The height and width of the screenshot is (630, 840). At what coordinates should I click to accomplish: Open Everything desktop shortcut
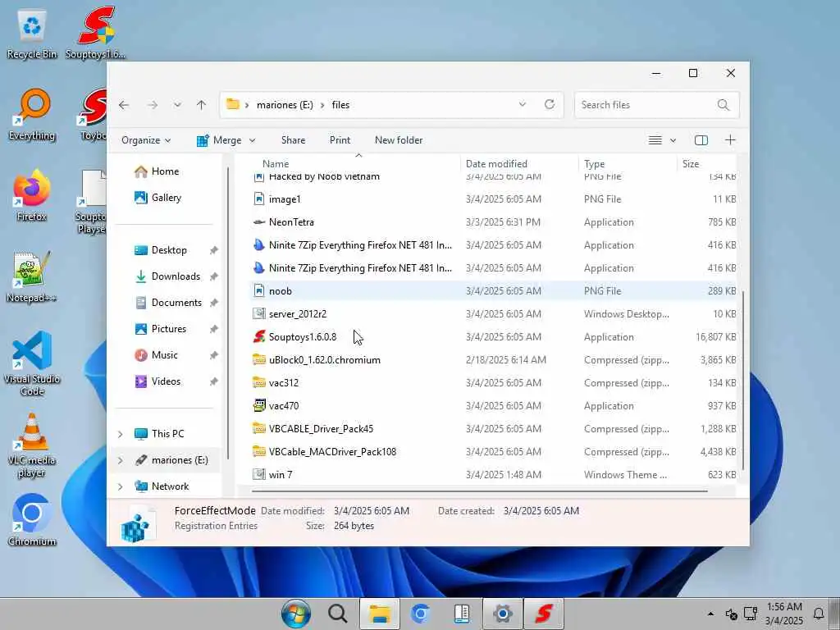coord(32,115)
